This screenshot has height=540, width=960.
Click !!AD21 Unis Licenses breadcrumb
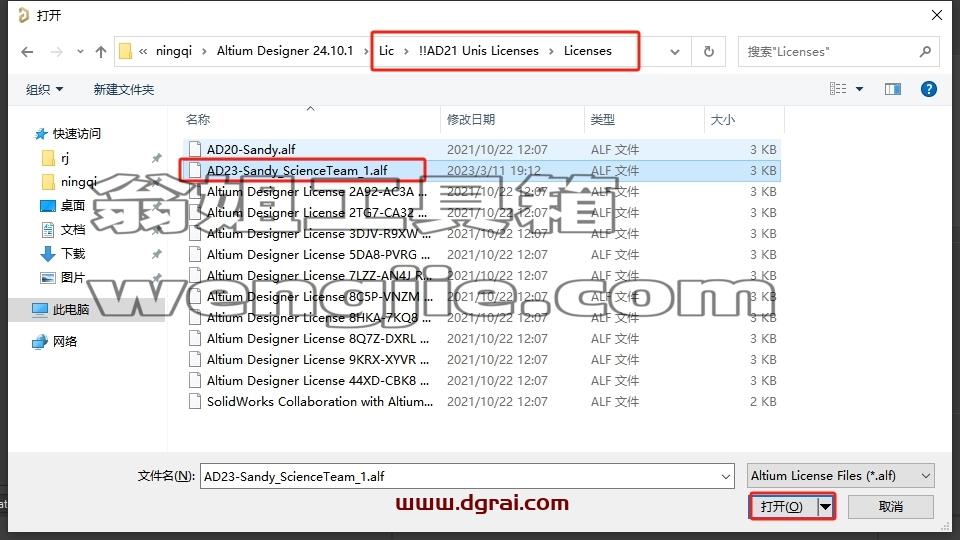479,51
